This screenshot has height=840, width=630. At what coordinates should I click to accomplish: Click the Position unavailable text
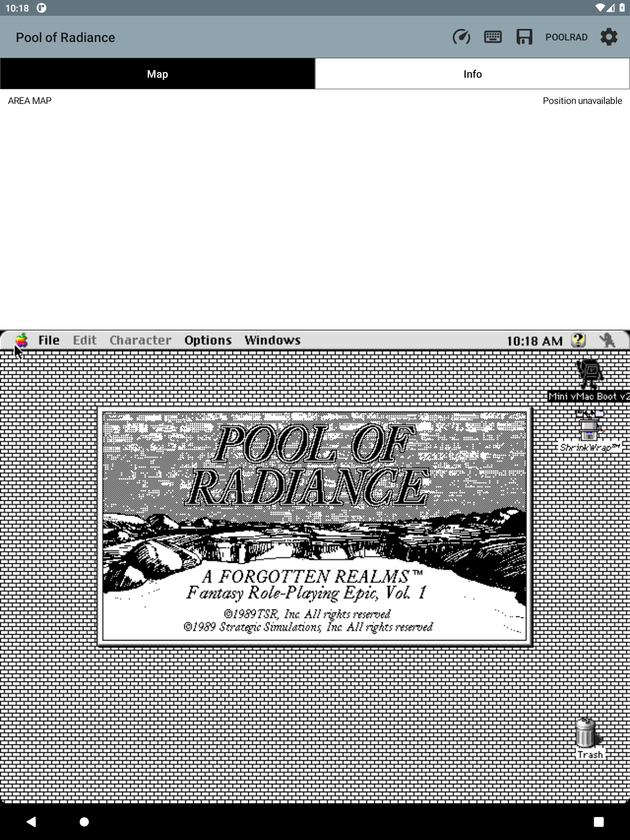point(582,101)
